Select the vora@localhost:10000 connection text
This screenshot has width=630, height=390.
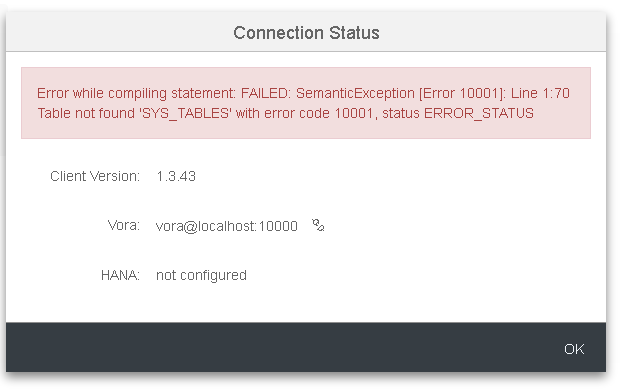tap(227, 226)
